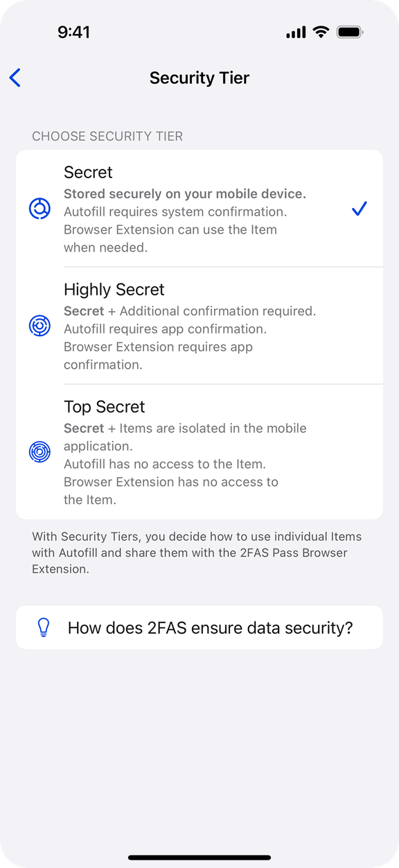Tap the battery indicator icon
The image size is (399, 868).
348,31
